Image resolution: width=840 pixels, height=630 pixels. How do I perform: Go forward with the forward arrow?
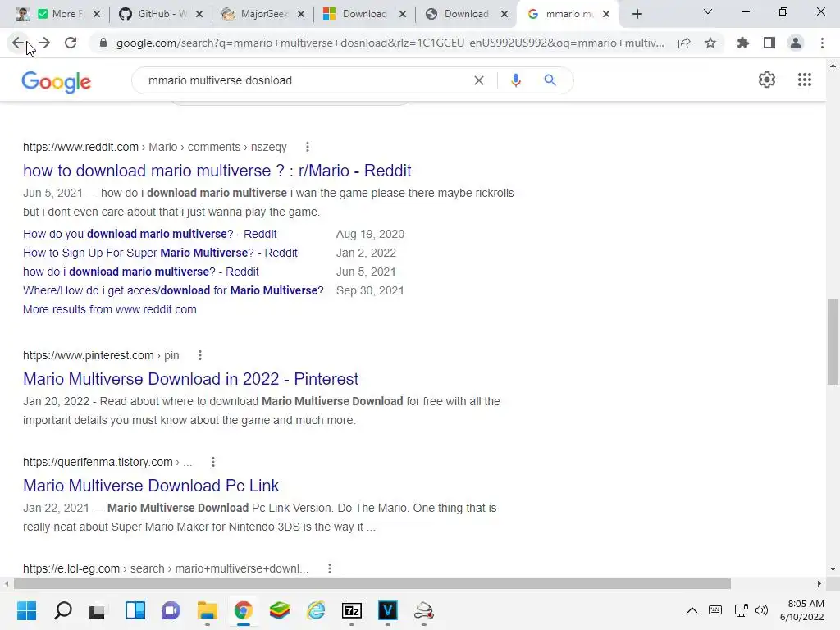(44, 43)
